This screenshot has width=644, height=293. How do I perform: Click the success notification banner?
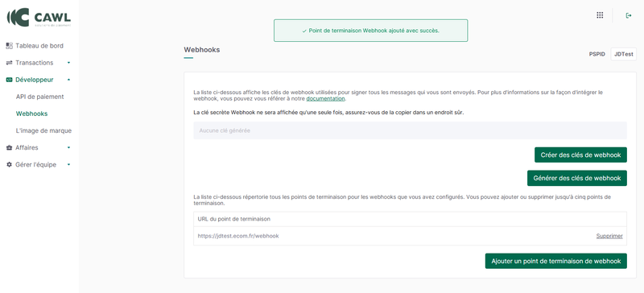pyautogui.click(x=370, y=31)
